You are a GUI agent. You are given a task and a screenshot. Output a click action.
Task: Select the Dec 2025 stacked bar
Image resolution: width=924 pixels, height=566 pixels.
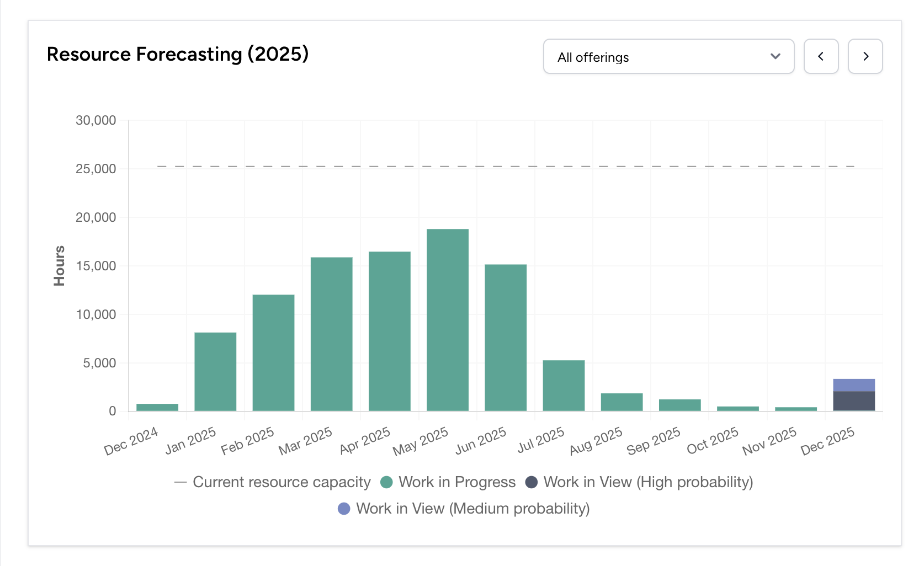[x=853, y=394]
